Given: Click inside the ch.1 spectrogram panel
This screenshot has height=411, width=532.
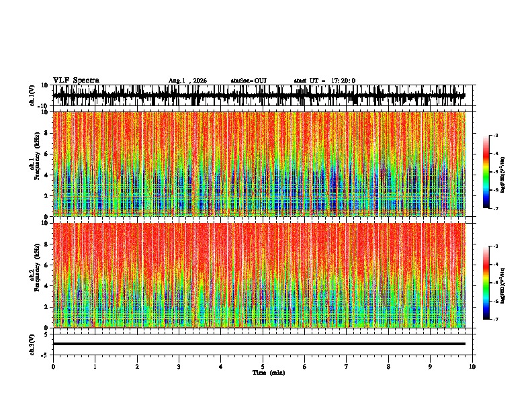Looking at the screenshot, I should (259, 164).
